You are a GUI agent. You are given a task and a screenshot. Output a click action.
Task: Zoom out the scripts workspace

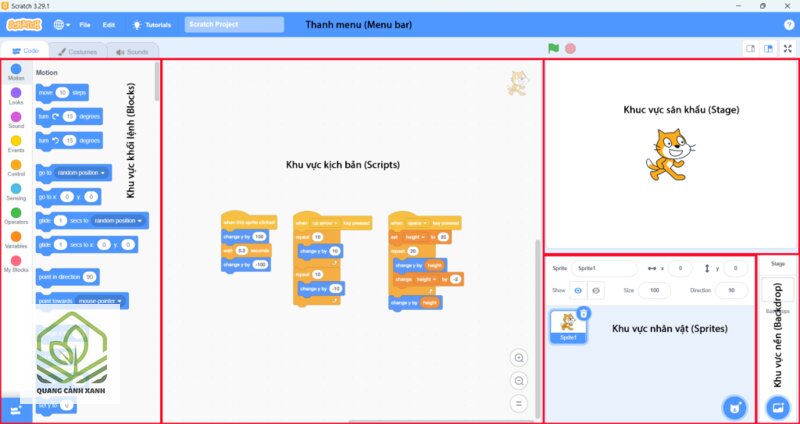(518, 381)
